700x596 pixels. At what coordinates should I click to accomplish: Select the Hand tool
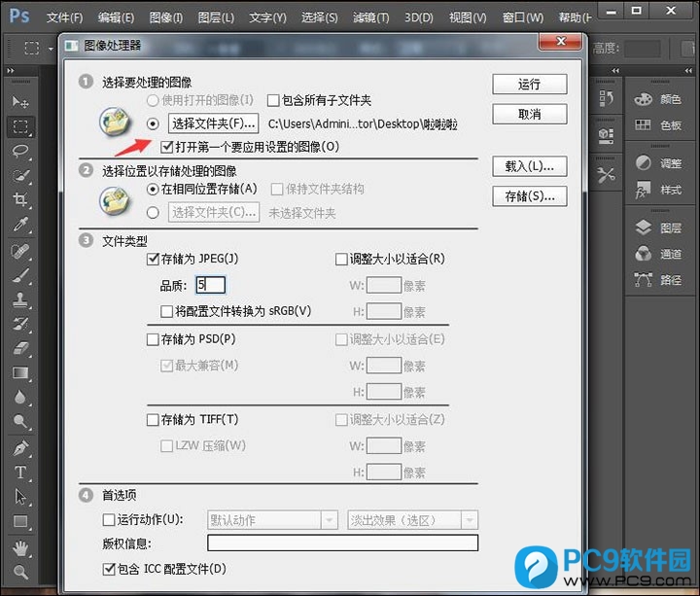(x=20, y=548)
